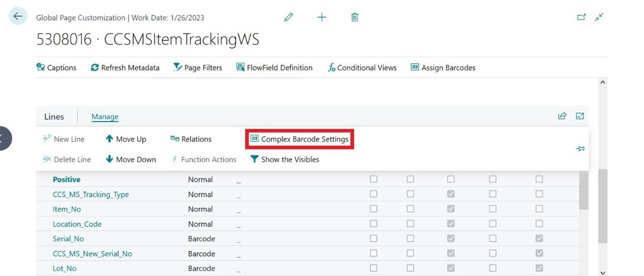This screenshot has height=276, width=644.
Task: Check the first checkbox in Positive row
Action: (x=373, y=180)
